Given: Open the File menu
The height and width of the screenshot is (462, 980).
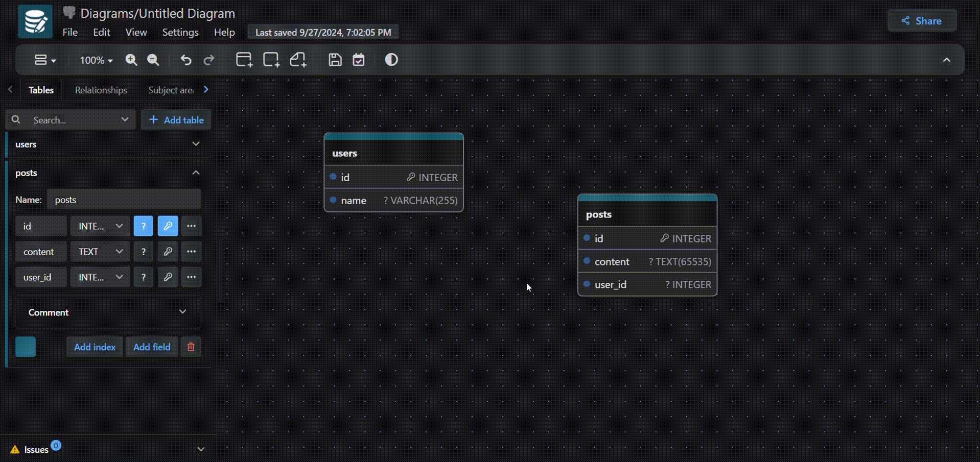Looking at the screenshot, I should [x=70, y=32].
